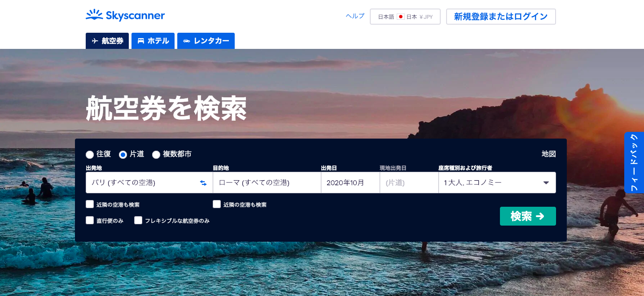Switch to the ホテル hotels tab
Image resolution: width=644 pixels, height=296 pixels.
tap(153, 41)
